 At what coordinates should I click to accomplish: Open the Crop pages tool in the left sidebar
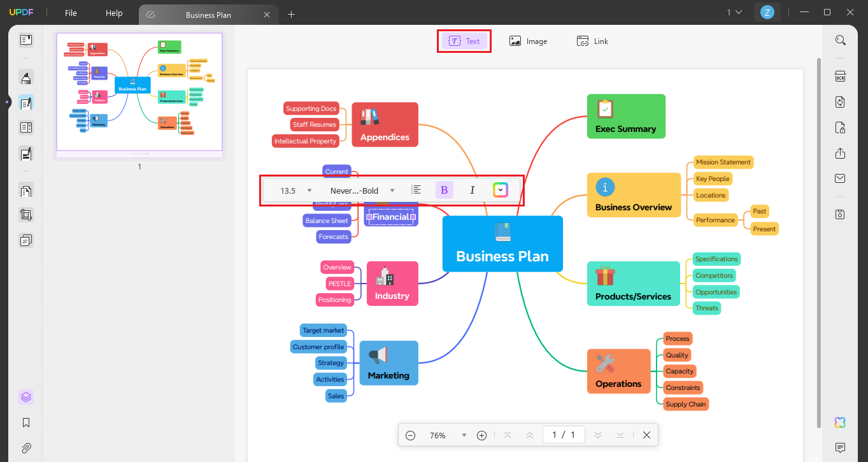26,215
